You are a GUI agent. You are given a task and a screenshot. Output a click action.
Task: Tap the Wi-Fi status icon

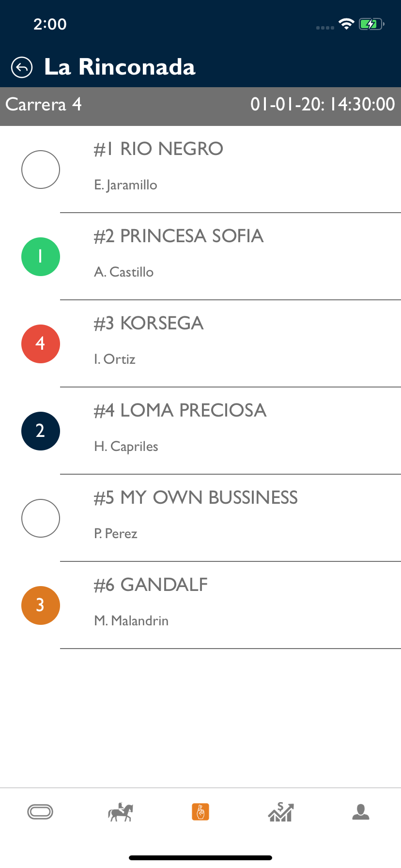346,24
